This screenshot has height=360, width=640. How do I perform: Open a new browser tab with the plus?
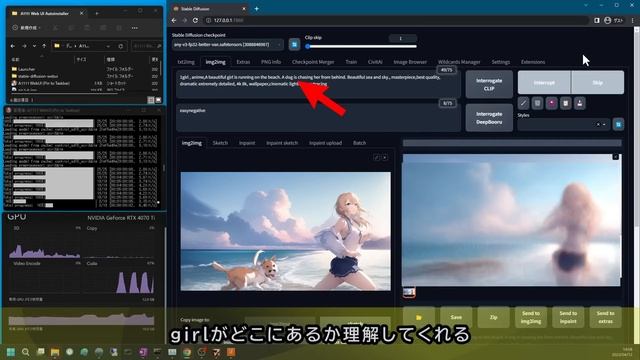coord(256,9)
